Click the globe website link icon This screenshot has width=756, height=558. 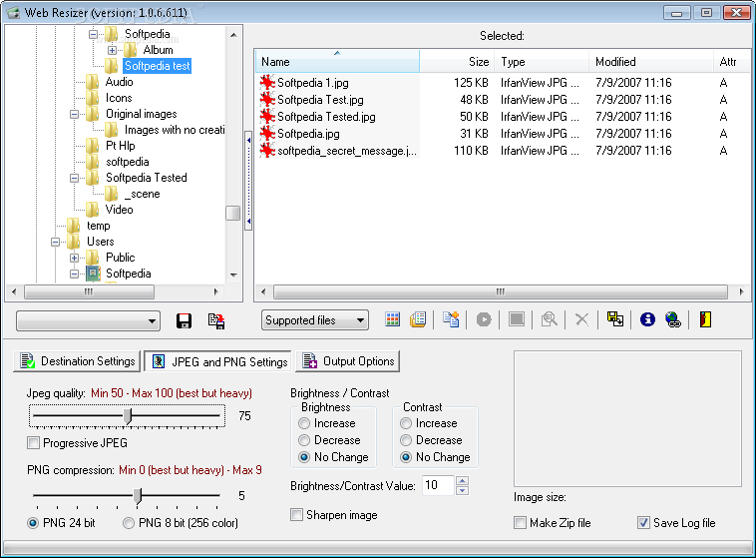(672, 319)
